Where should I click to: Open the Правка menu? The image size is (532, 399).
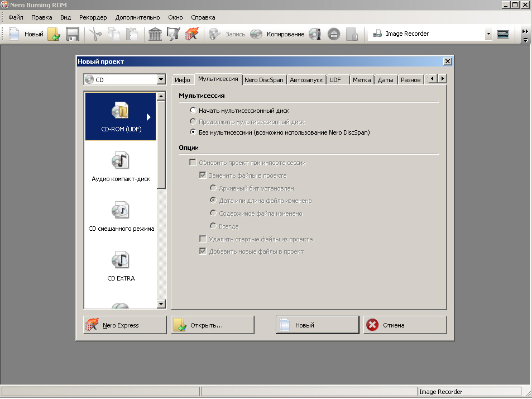coord(42,17)
